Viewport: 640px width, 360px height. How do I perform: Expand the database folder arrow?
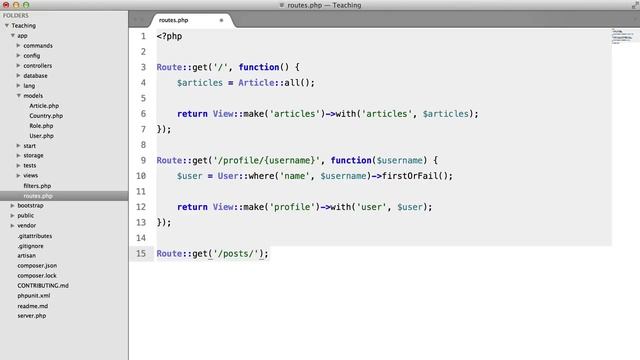pyautogui.click(x=18, y=76)
